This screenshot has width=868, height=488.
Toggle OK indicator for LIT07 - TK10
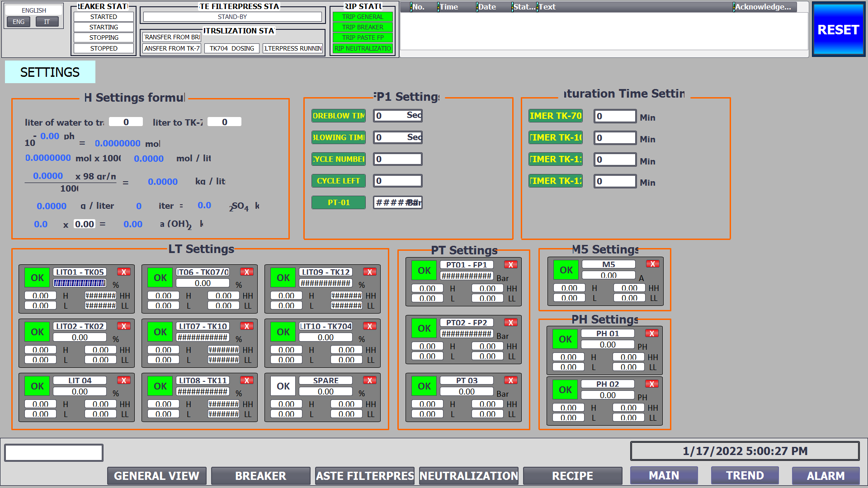pos(160,332)
